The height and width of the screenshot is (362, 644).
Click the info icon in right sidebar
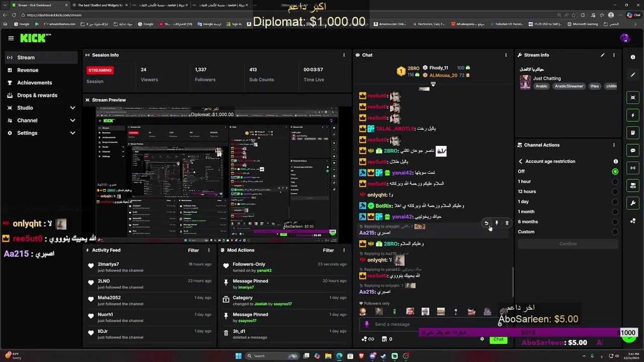(633, 57)
